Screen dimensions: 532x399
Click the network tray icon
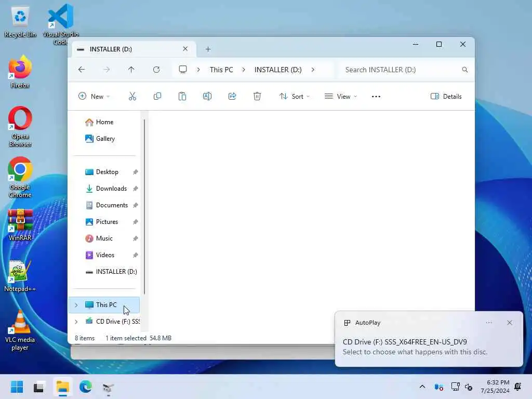pyautogui.click(x=455, y=387)
